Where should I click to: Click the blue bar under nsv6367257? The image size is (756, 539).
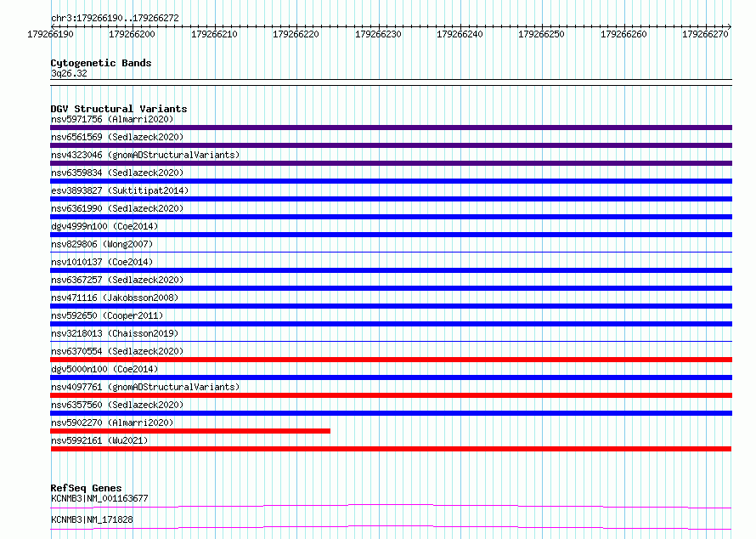click(391, 288)
